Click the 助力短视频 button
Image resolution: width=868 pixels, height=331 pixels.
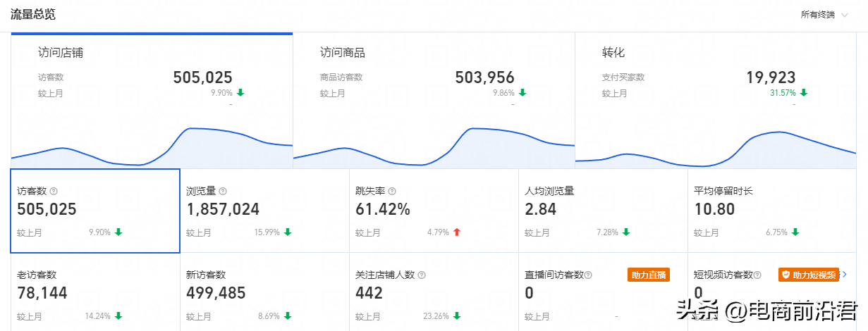tap(809, 275)
